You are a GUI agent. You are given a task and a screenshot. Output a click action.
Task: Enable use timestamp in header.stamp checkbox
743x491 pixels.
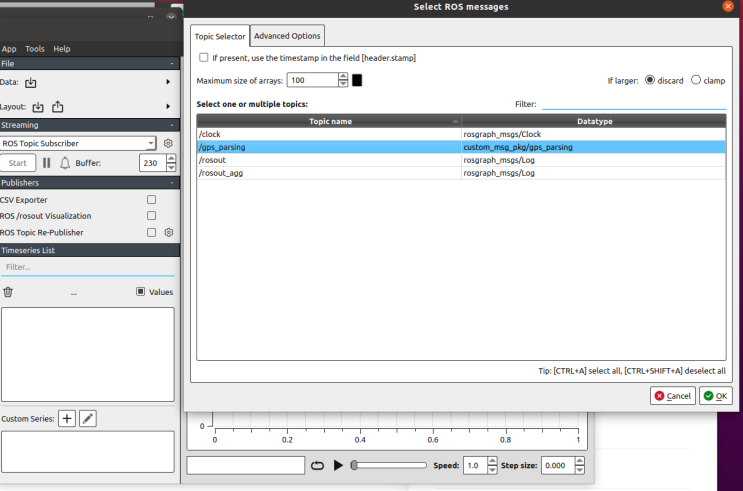[x=204, y=57]
